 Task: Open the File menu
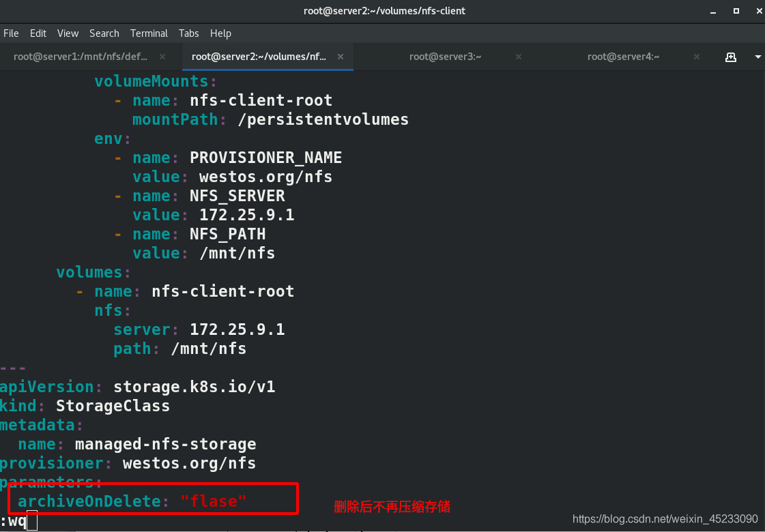pyautogui.click(x=11, y=33)
